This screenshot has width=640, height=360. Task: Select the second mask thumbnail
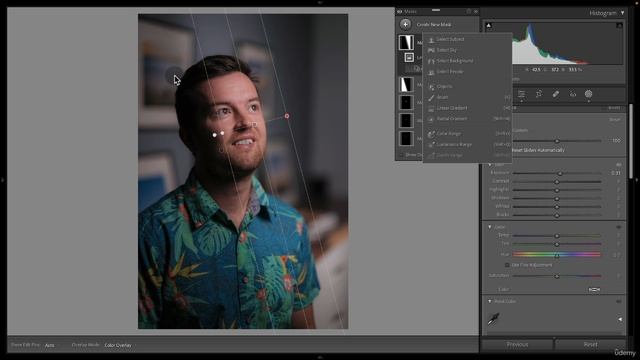click(x=406, y=84)
